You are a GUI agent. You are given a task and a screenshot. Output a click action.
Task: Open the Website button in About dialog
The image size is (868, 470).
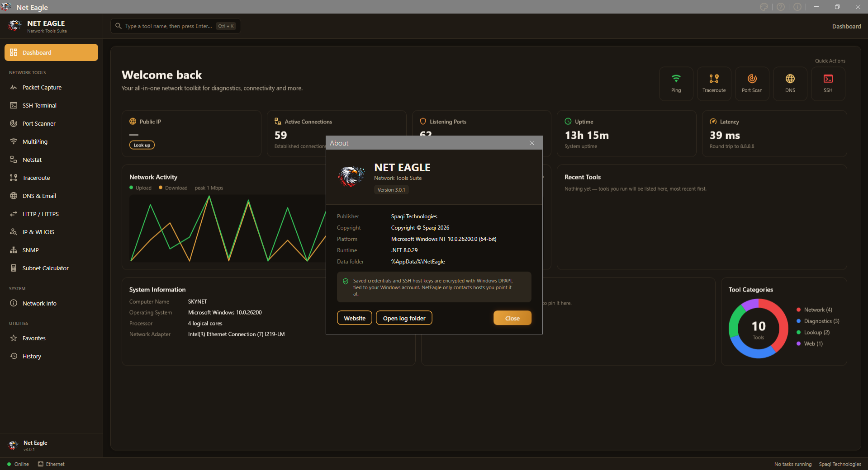(x=355, y=318)
